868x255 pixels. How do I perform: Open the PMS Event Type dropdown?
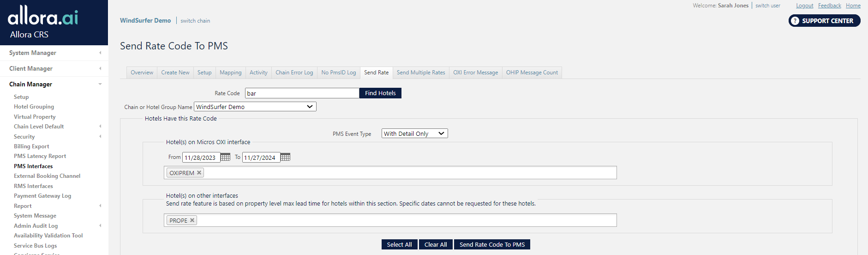pyautogui.click(x=414, y=134)
